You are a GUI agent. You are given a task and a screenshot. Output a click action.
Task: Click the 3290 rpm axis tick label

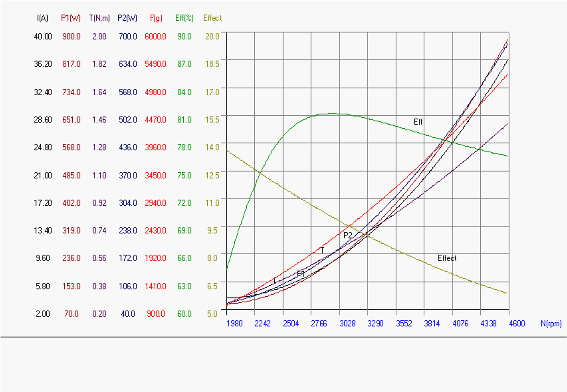(x=376, y=324)
